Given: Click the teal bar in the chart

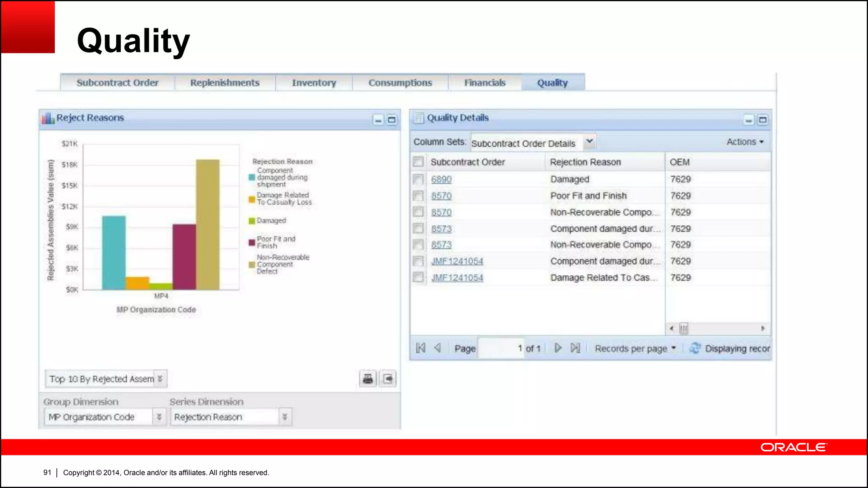Looking at the screenshot, I should click(x=114, y=253).
